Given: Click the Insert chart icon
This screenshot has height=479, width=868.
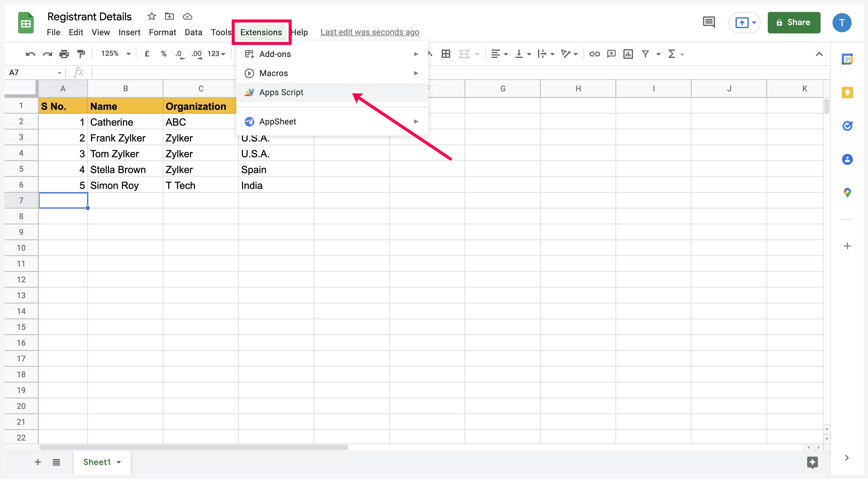Looking at the screenshot, I should tap(628, 54).
